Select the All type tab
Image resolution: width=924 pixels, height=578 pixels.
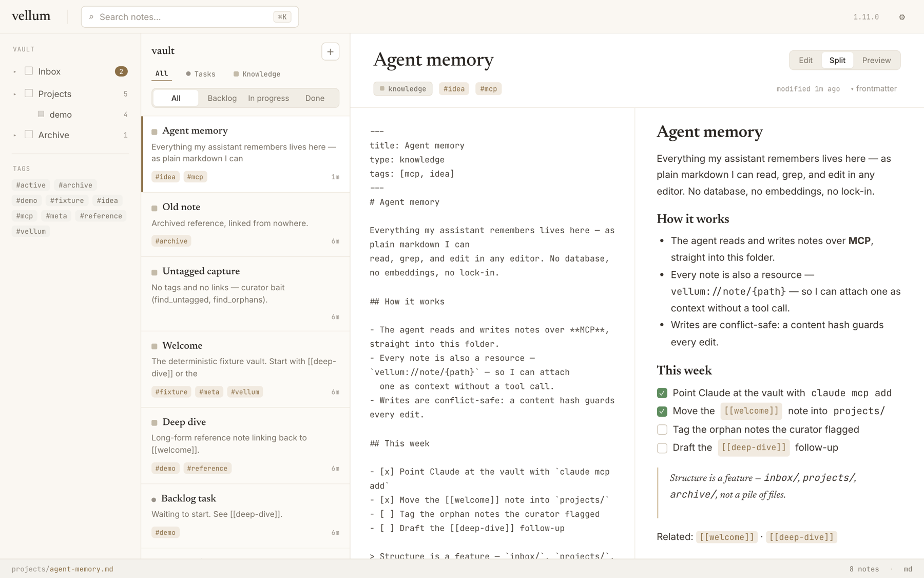coord(162,73)
